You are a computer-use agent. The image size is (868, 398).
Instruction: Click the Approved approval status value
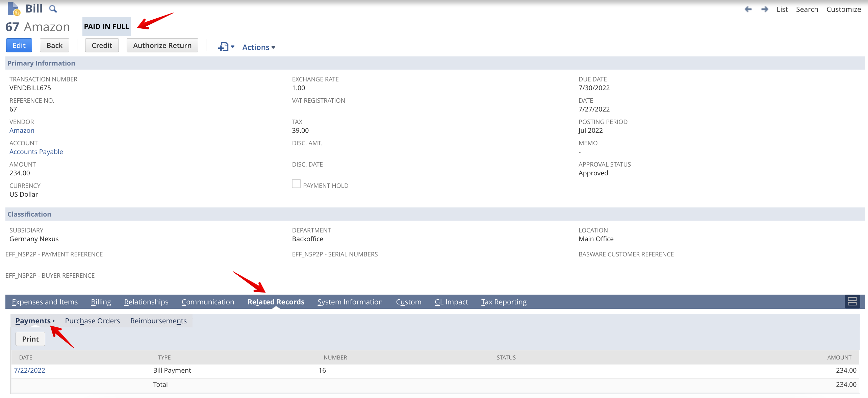pyautogui.click(x=593, y=173)
